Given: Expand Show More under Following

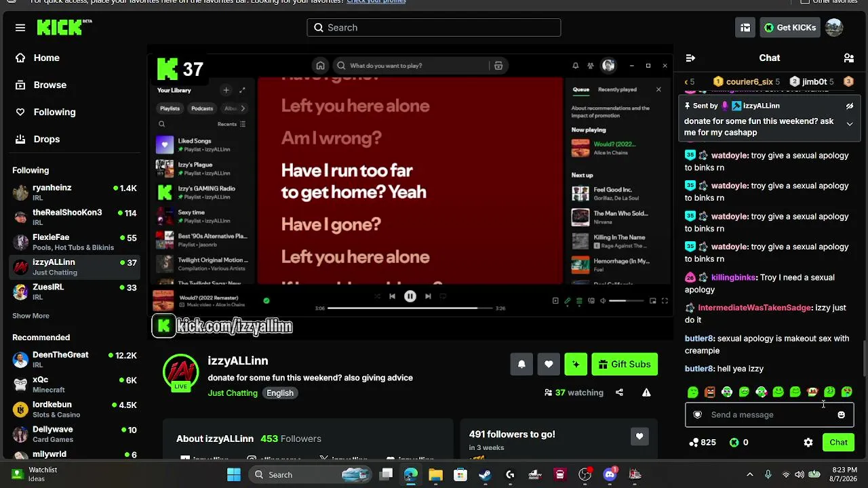Looking at the screenshot, I should pos(31,316).
